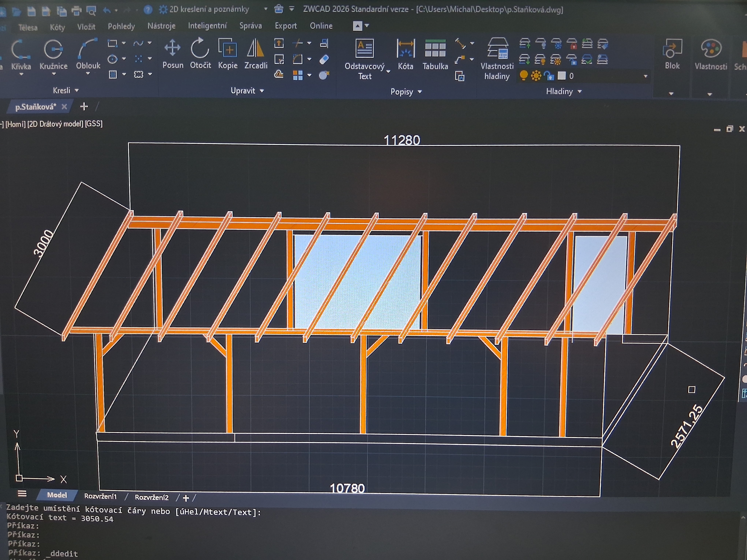Open the layout list hamburger menu
Viewport: 747px width, 560px height.
pos(22,494)
